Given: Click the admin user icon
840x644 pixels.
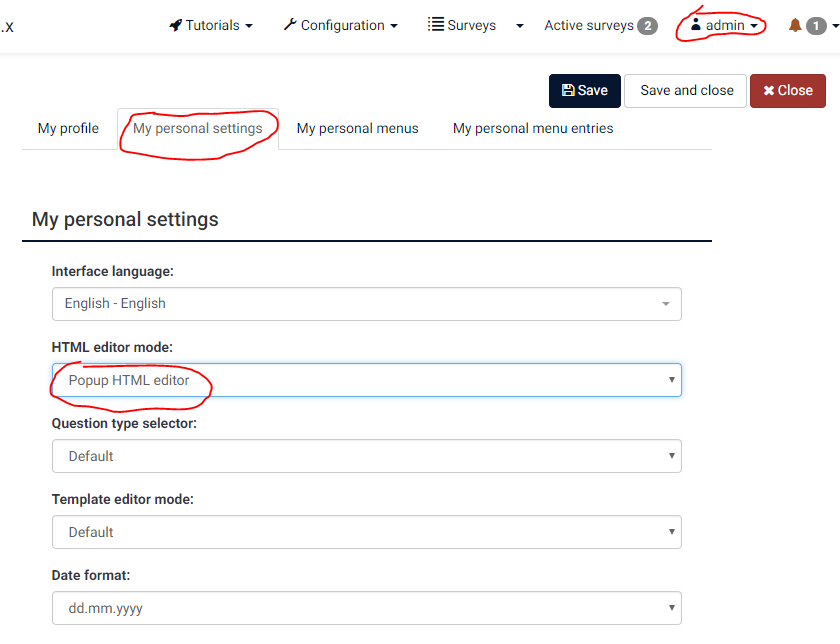Looking at the screenshot, I should tap(696, 25).
